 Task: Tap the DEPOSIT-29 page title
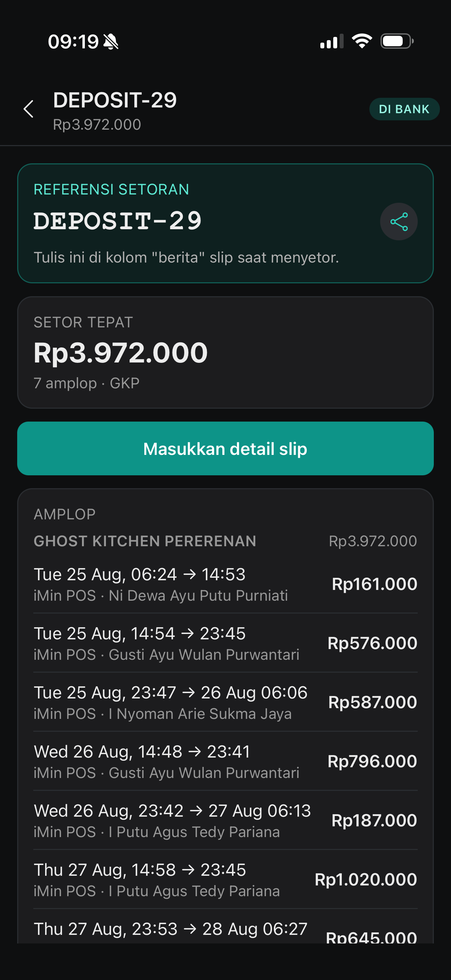(x=115, y=100)
